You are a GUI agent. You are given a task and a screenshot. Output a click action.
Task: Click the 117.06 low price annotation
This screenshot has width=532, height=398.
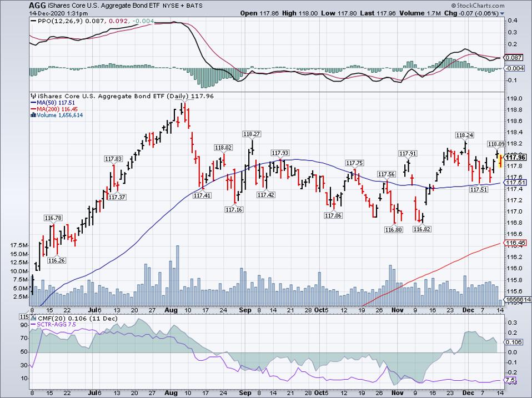pyautogui.click(x=333, y=215)
